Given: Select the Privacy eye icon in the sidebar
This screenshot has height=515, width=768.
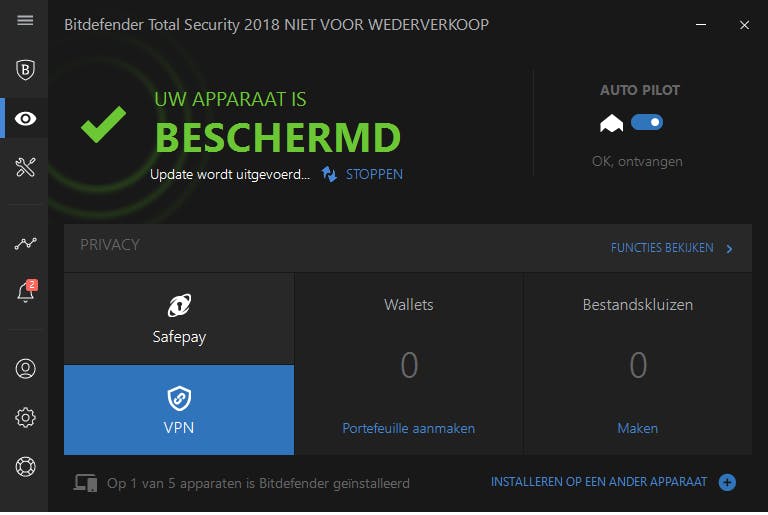Looking at the screenshot, I should pos(25,119).
